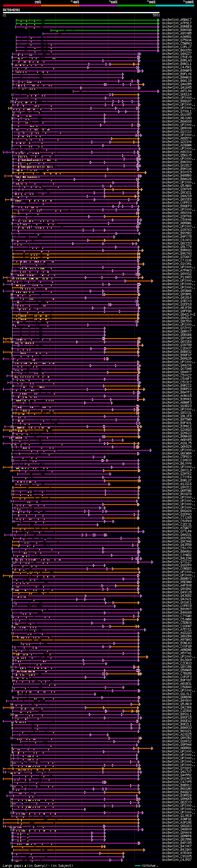The image size is (197, 868).
Task: Click the 593 query length label
Action: 155,15
